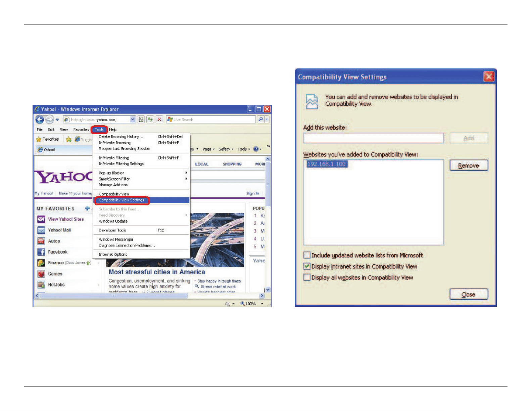Click the SHOPPING link on Yahoo
This screenshot has height=411, width=532.
[232, 164]
